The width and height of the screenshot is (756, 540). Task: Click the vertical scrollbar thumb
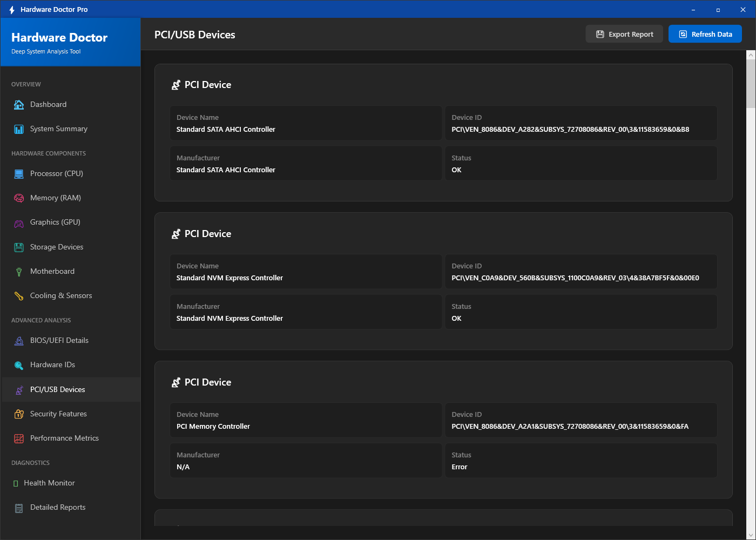point(751,84)
